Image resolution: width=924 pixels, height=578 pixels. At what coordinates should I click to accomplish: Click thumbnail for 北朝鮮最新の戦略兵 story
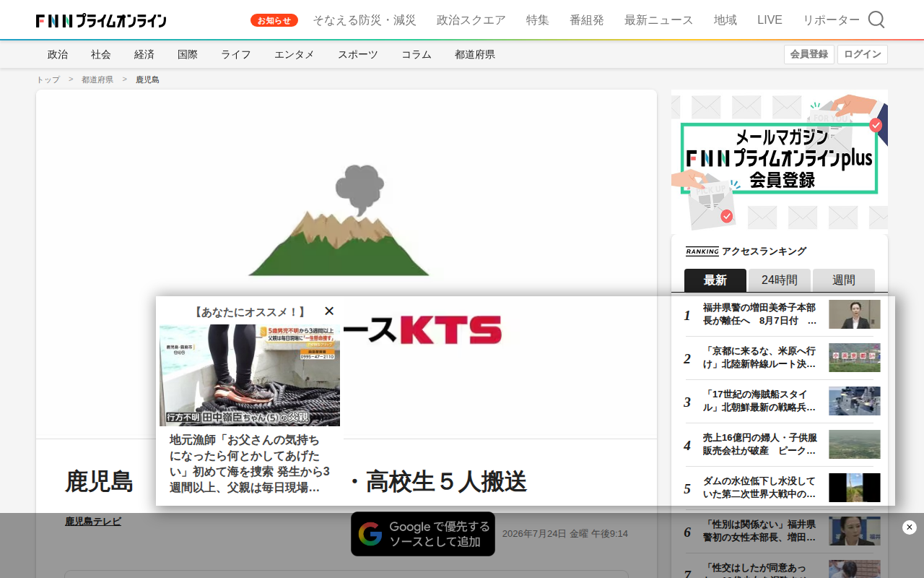(x=855, y=401)
